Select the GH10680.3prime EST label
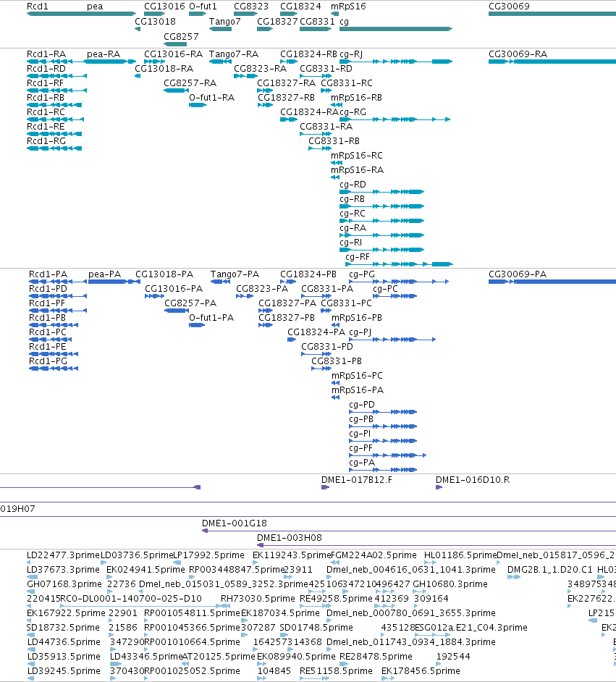Image resolution: width=616 pixels, height=682 pixels. (450, 584)
